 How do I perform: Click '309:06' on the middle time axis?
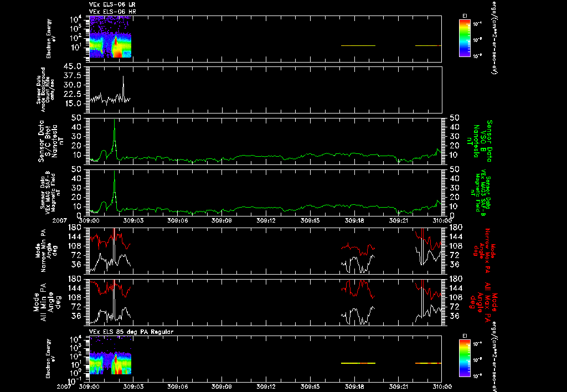(x=177, y=220)
